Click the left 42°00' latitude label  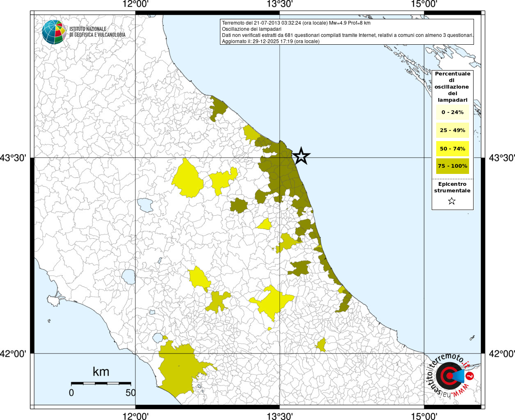pos(13,354)
